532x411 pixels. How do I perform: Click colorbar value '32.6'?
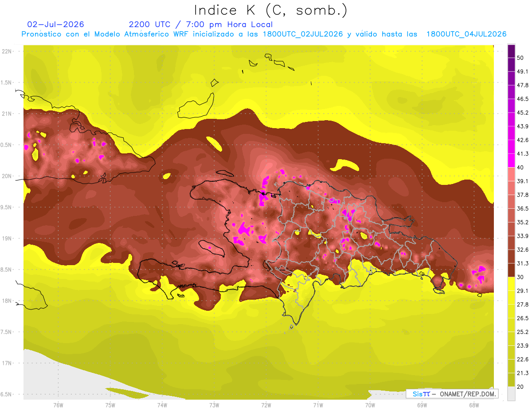point(522,250)
